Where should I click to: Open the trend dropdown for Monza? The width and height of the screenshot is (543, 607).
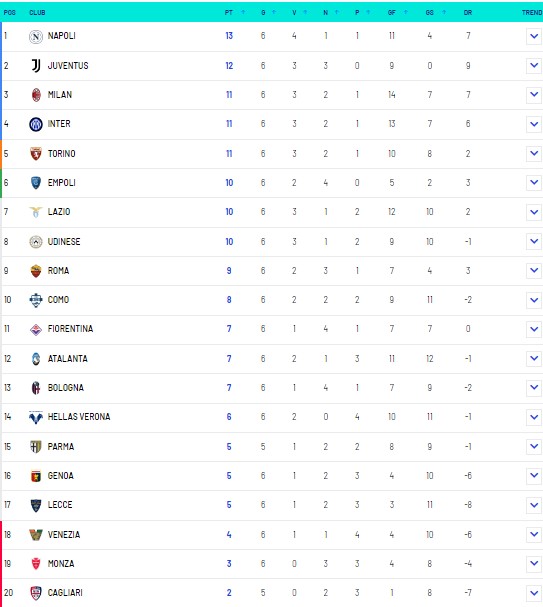534,564
